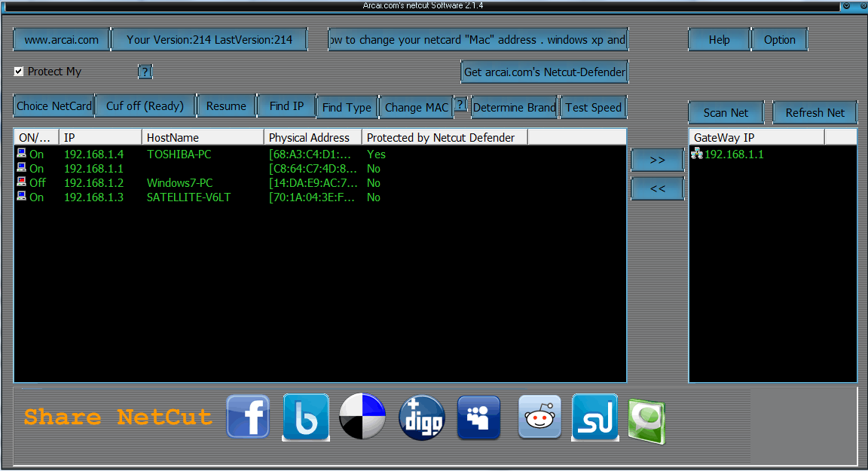Click the Delicious checkered circle share icon
The image size is (868, 471).
(x=362, y=416)
